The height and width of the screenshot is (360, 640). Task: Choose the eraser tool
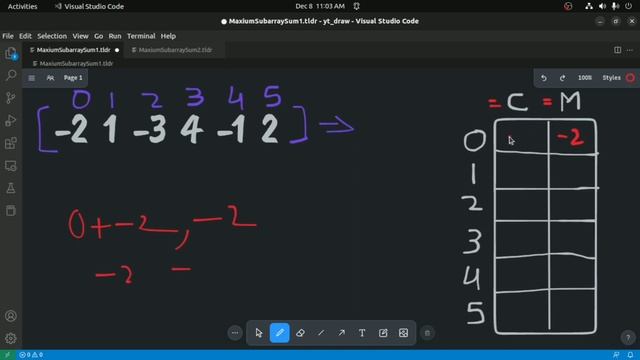[300, 333]
